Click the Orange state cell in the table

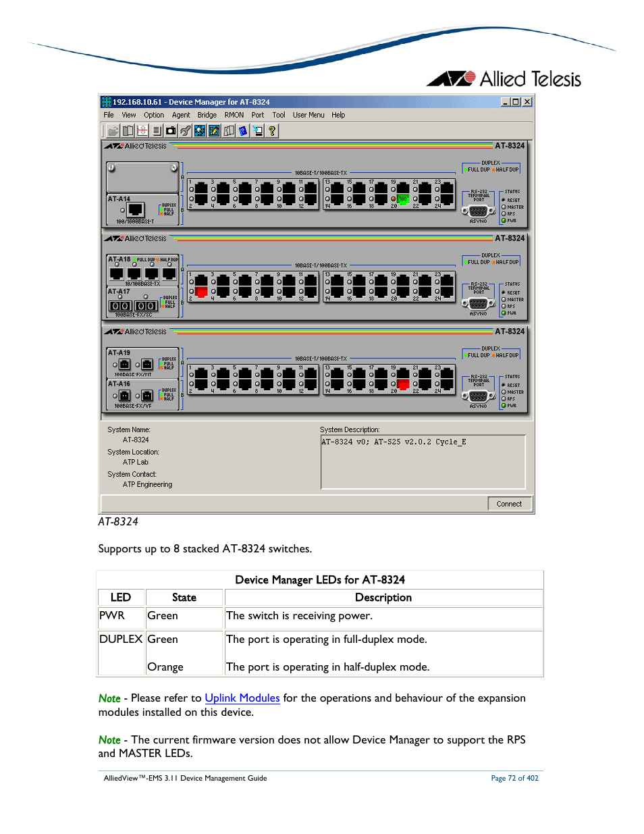[x=165, y=667]
